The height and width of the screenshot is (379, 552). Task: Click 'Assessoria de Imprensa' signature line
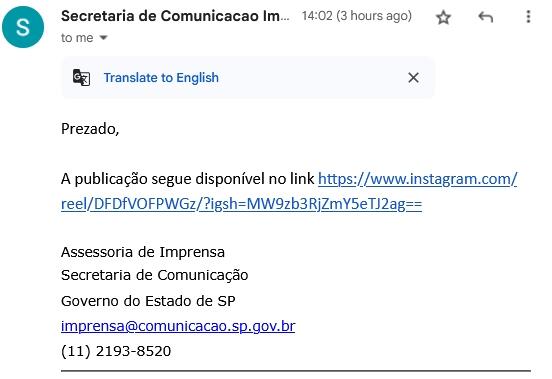(143, 252)
